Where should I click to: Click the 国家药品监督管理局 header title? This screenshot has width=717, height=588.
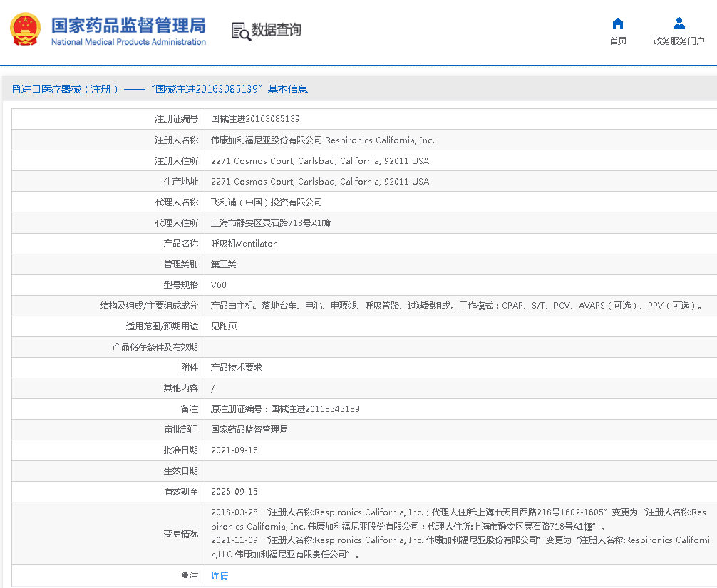[x=129, y=23]
